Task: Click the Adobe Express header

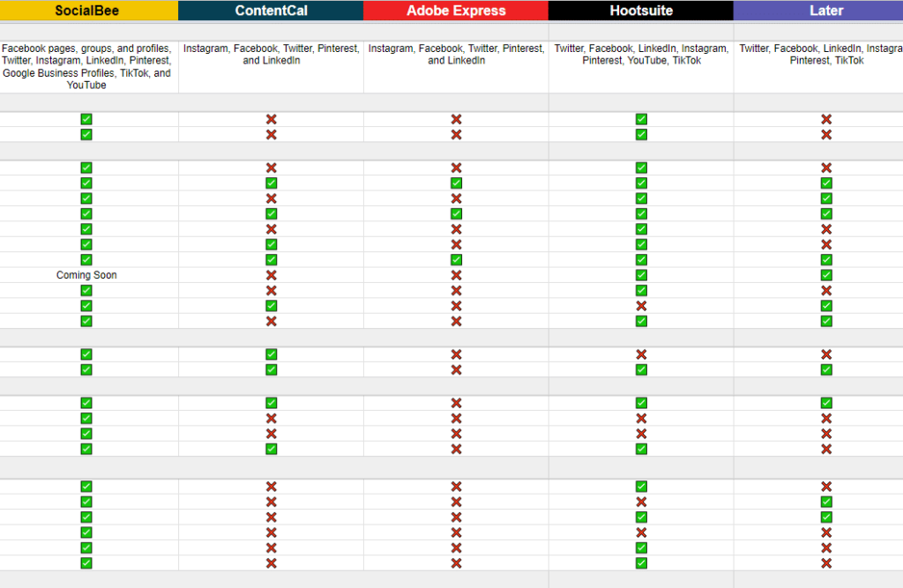Action: click(456, 11)
